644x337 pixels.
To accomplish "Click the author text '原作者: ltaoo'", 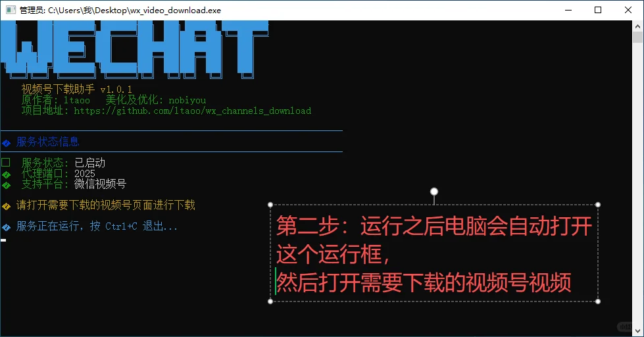I will (55, 100).
